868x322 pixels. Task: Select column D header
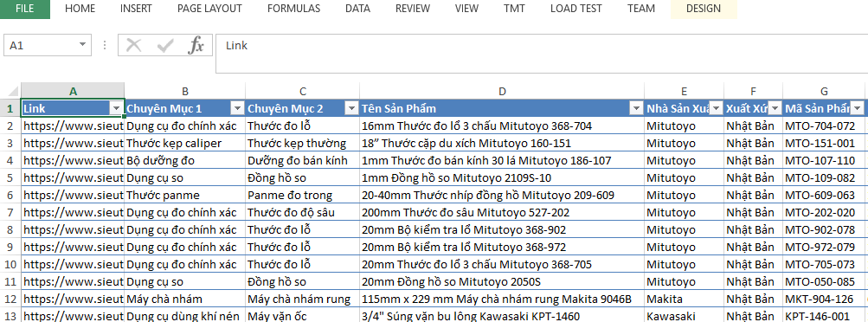coord(502,91)
